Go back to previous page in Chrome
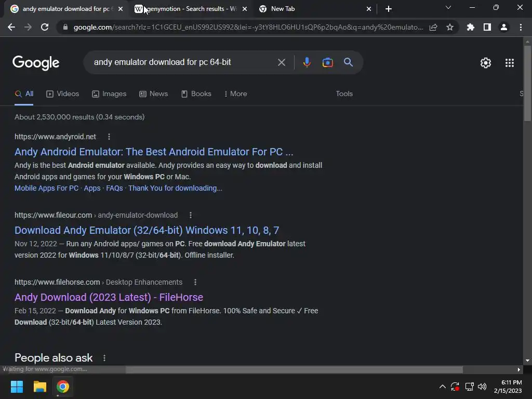The height and width of the screenshot is (399, 532). pyautogui.click(x=11, y=27)
